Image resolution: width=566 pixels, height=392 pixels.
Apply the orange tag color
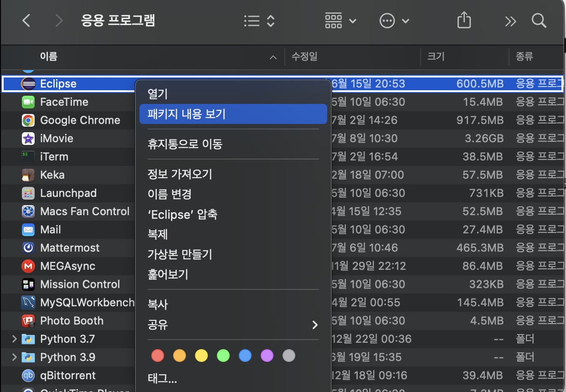180,356
